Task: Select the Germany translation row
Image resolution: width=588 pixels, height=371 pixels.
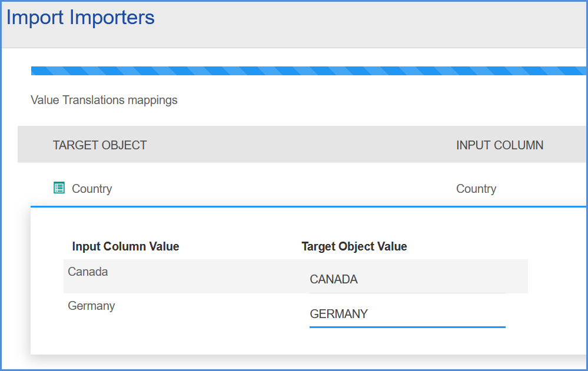Action: pos(295,310)
